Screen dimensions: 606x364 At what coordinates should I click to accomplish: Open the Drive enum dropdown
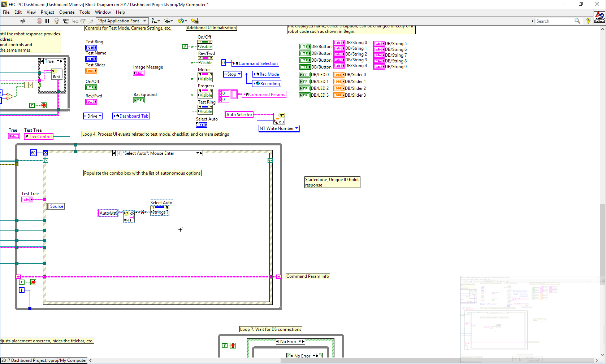click(93, 116)
